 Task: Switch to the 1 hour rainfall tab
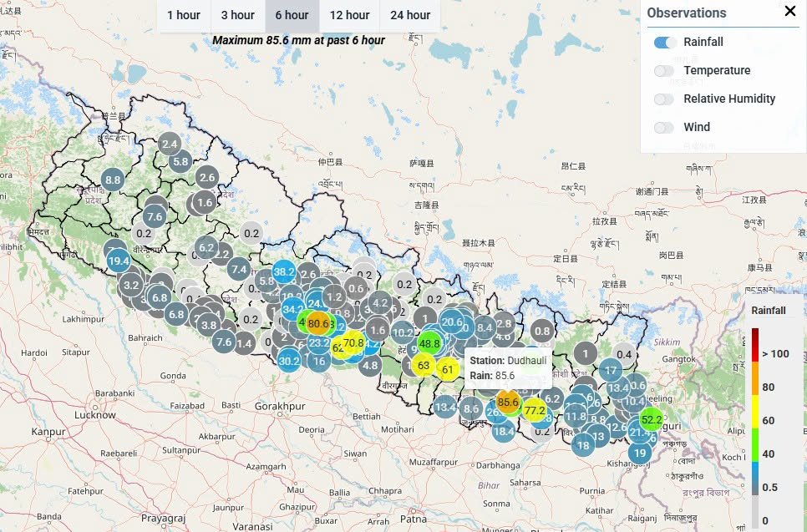pos(184,15)
